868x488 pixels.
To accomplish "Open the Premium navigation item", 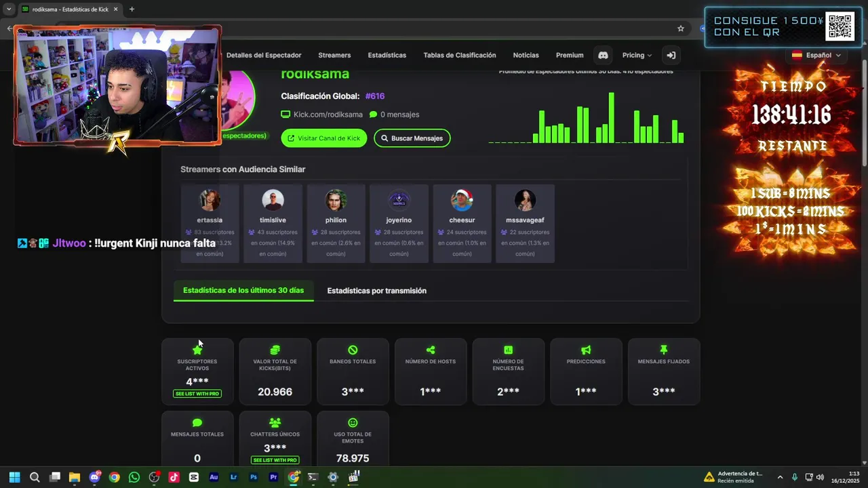I will click(x=570, y=56).
